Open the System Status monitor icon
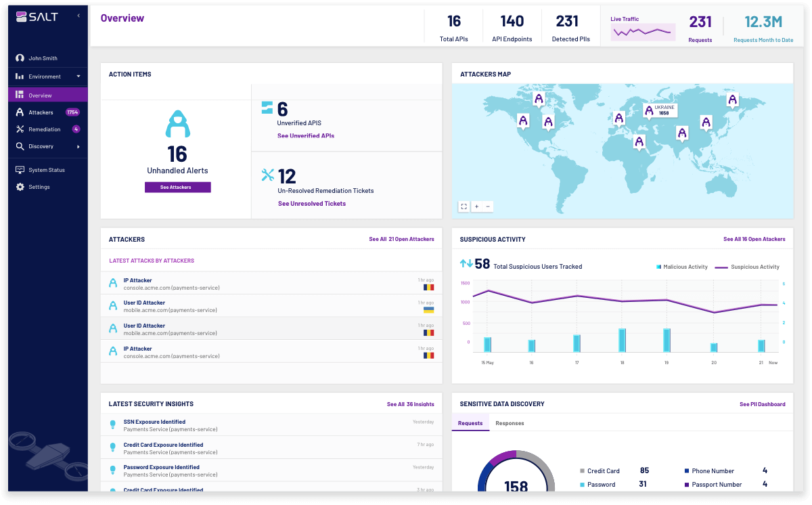The image size is (812, 505). pos(20,169)
